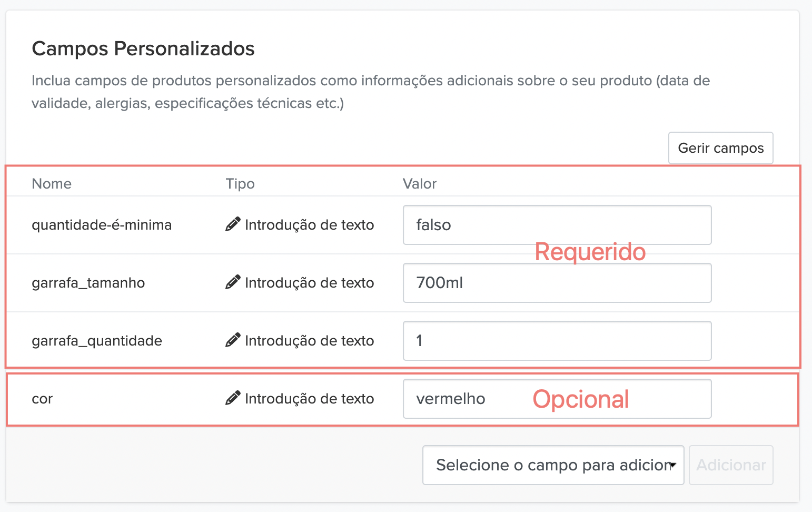Click the 'Tipo' column header
812x512 pixels.
pyautogui.click(x=240, y=184)
